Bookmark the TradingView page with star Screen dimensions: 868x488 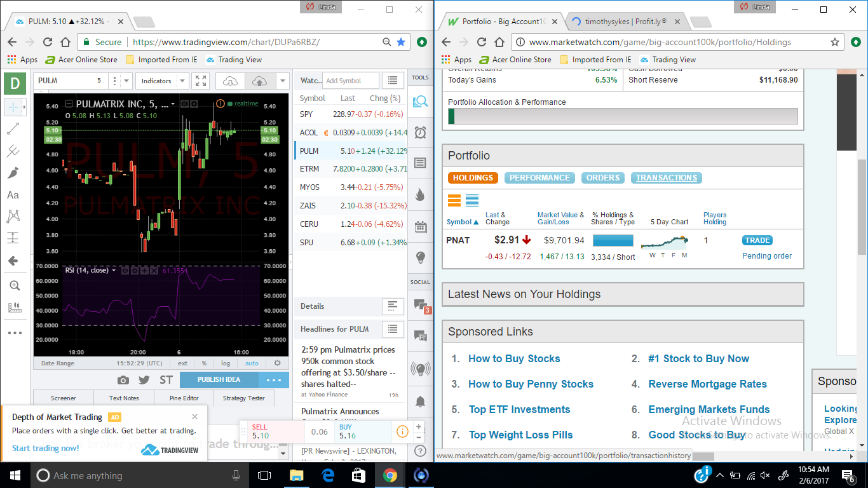coord(401,42)
